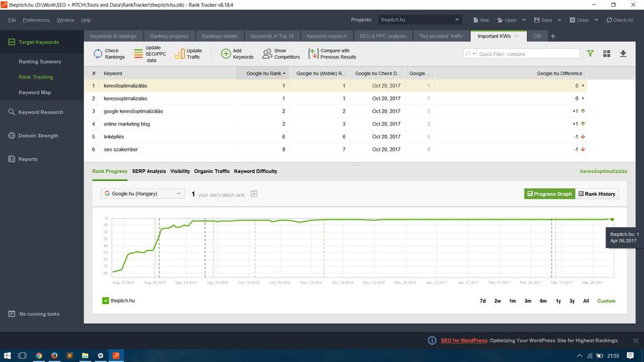644x362 pixels.
Task: Click the Check All refresh icon
Action: [x=609, y=19]
